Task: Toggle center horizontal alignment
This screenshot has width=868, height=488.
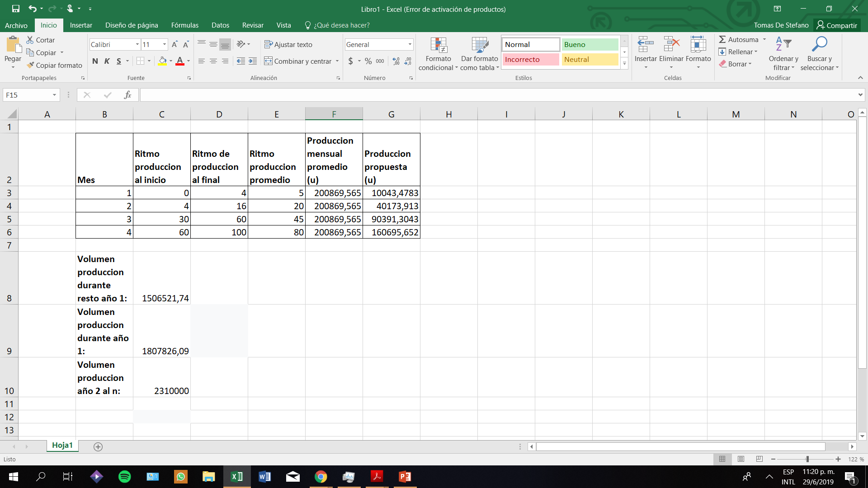Action: coord(213,61)
